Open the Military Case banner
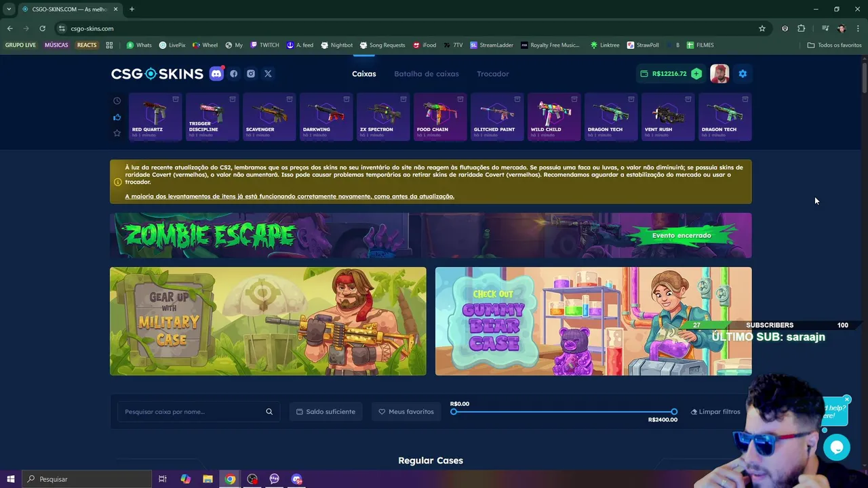 coord(268,321)
